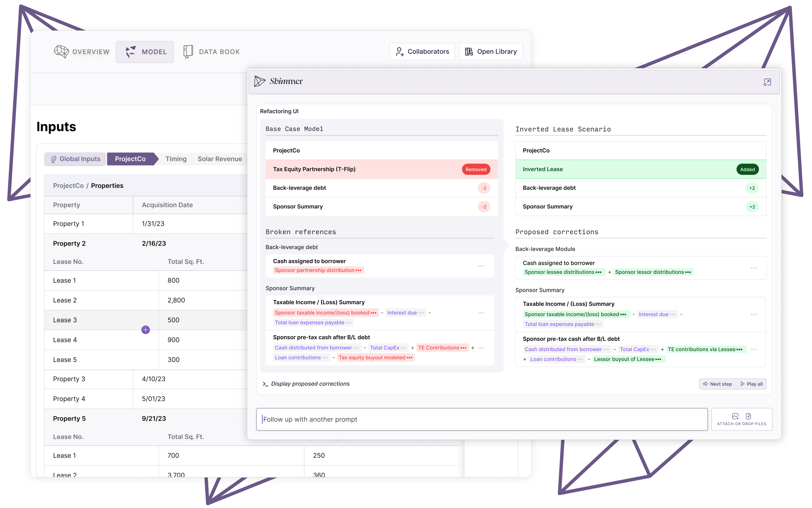Expand Total loan expenses payable chip in Broken references
This screenshot has height=508, width=812.
[313, 323]
